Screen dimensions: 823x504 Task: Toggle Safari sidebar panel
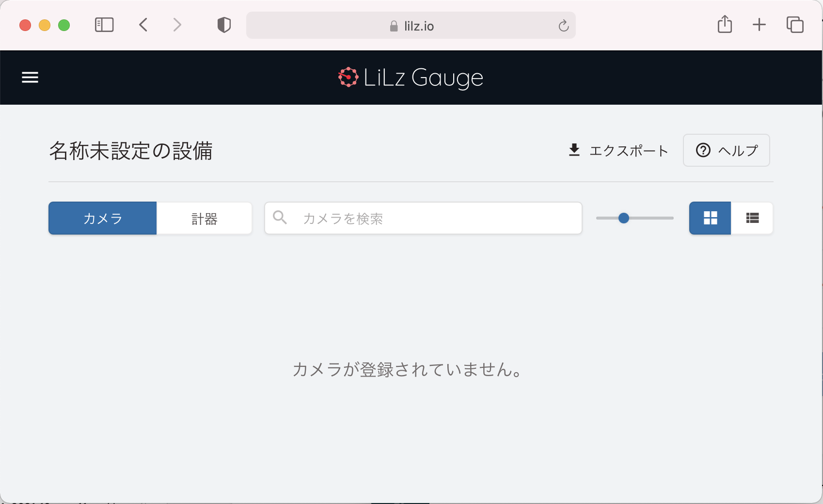point(104,25)
